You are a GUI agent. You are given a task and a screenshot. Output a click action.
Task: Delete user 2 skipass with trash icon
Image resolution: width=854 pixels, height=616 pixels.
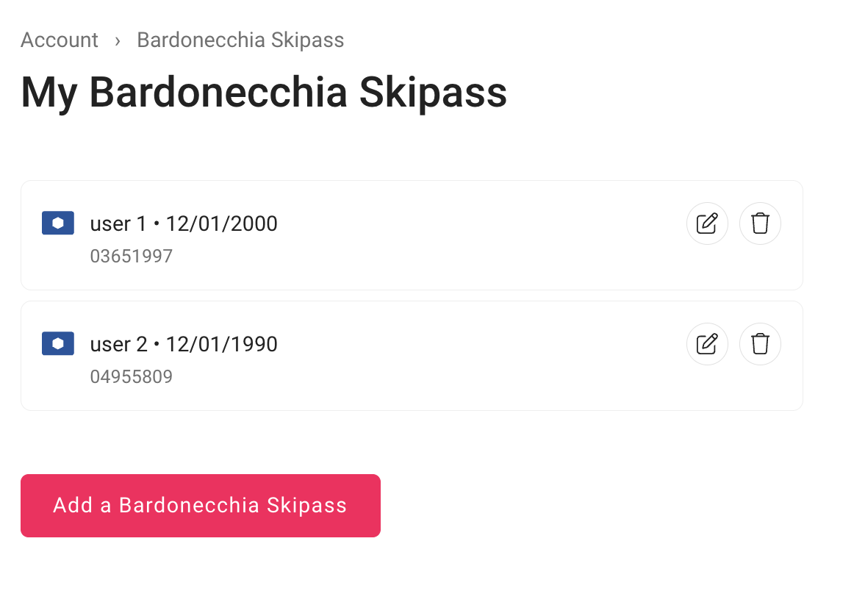pos(760,344)
